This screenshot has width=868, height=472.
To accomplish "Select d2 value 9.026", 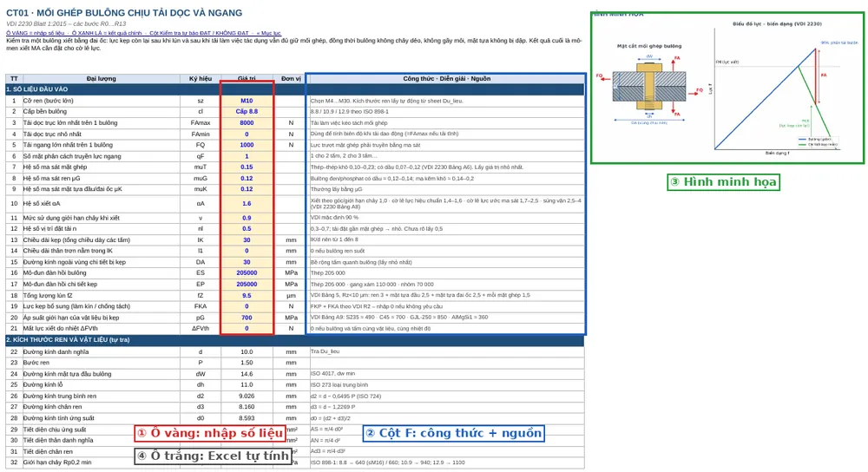I will [247, 397].
